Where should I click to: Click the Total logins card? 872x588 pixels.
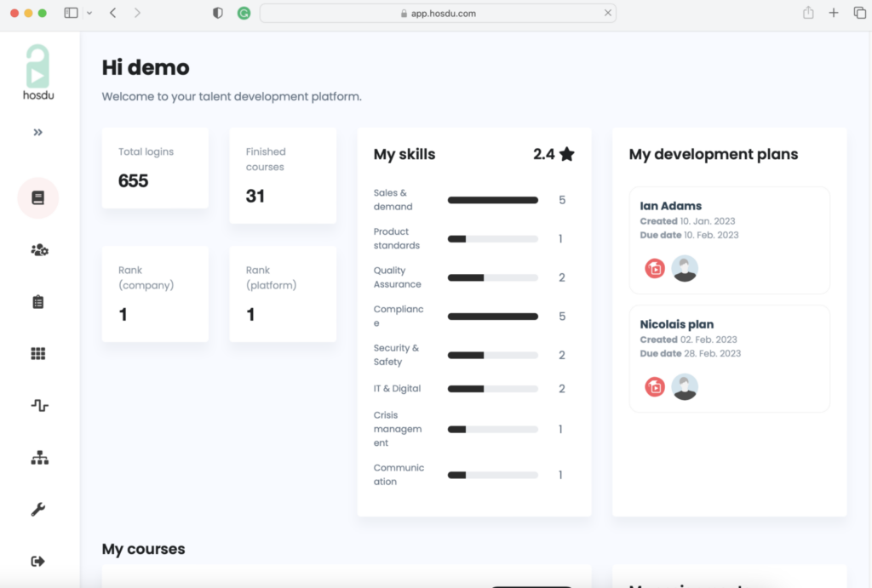(x=155, y=168)
